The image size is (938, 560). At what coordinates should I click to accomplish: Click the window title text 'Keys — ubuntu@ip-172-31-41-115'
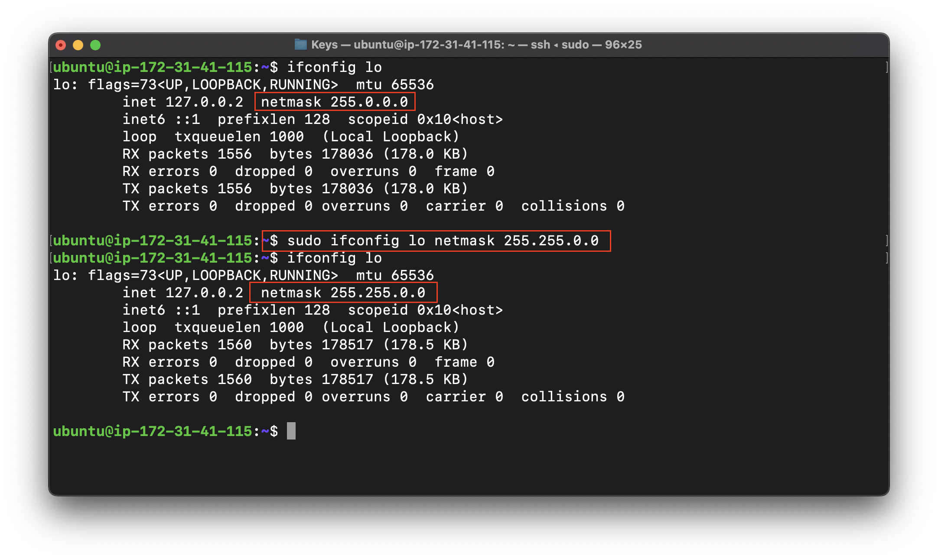point(407,45)
